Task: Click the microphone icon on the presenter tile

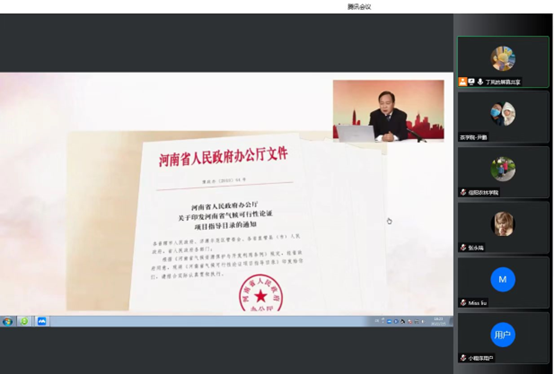Action: point(480,82)
